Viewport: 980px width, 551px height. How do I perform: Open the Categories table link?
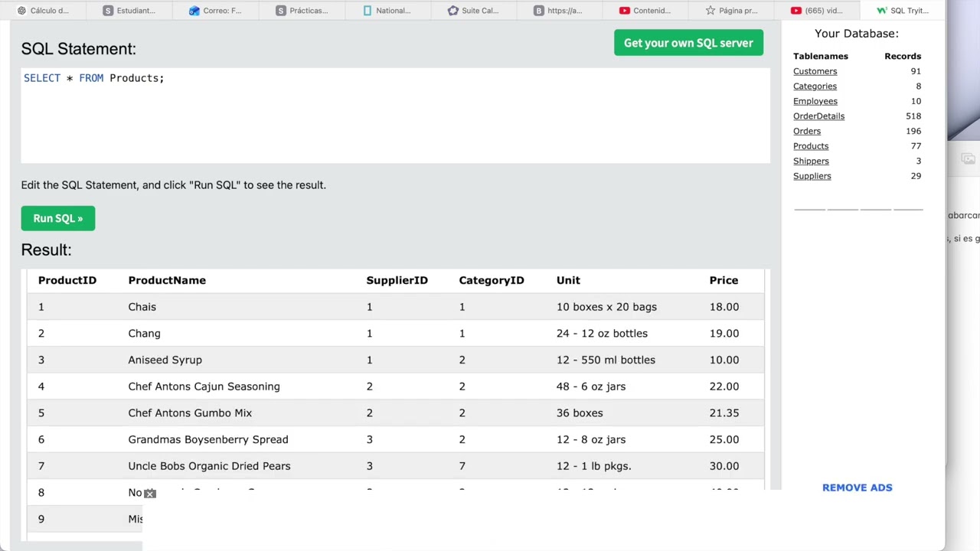point(815,86)
